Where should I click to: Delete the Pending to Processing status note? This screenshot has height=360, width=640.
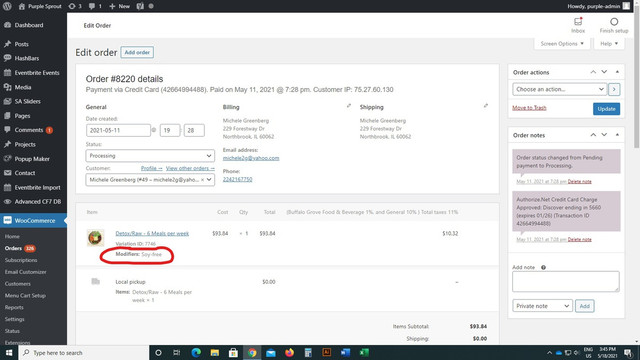point(580,181)
